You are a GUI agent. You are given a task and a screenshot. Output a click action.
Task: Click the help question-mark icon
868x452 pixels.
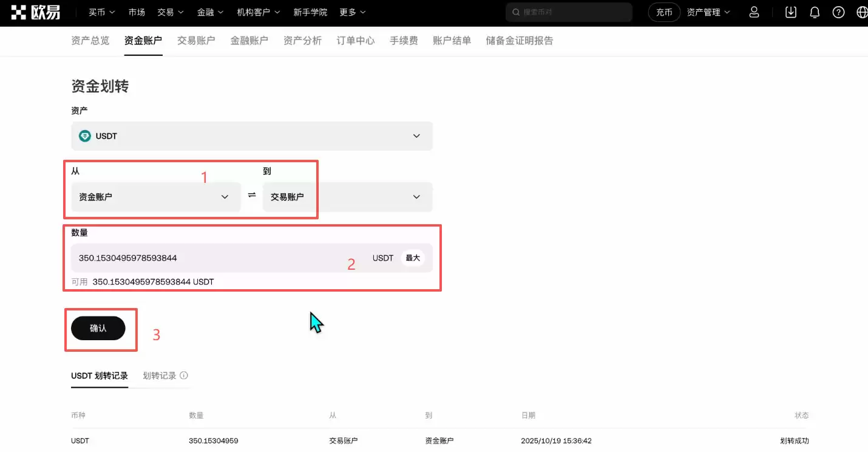838,12
